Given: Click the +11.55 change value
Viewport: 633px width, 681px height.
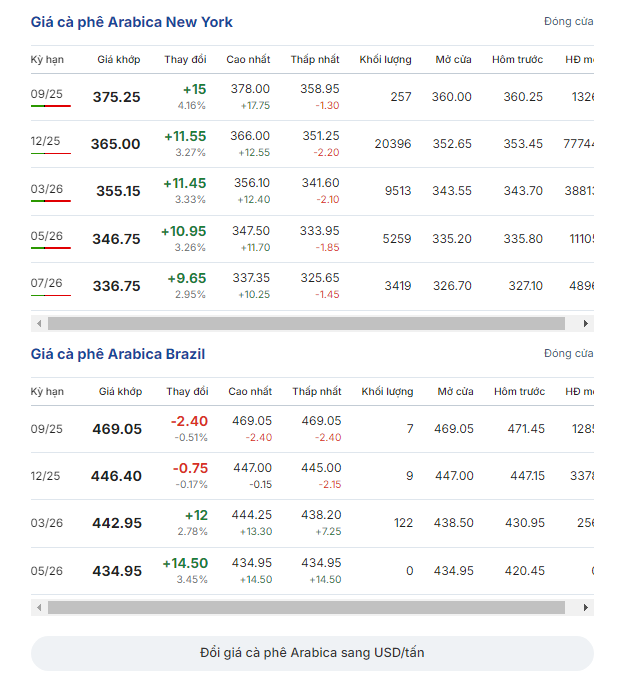Looking at the screenshot, I should click(185, 136).
